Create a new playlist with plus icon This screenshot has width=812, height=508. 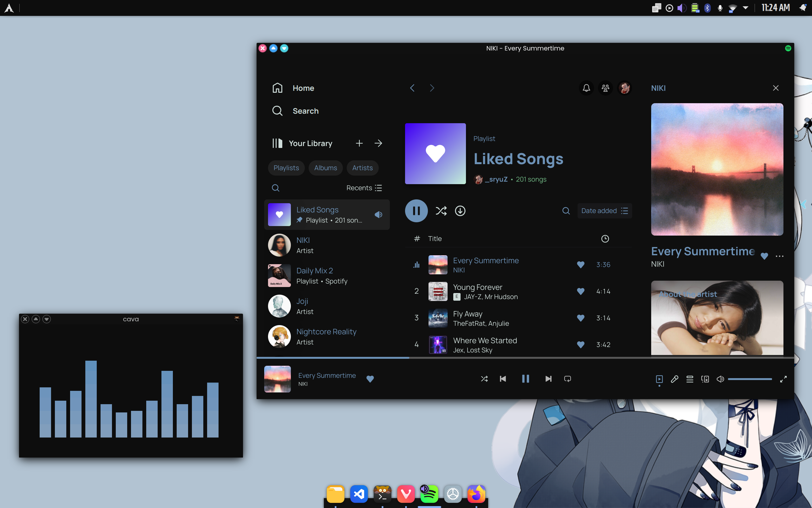[x=359, y=144]
